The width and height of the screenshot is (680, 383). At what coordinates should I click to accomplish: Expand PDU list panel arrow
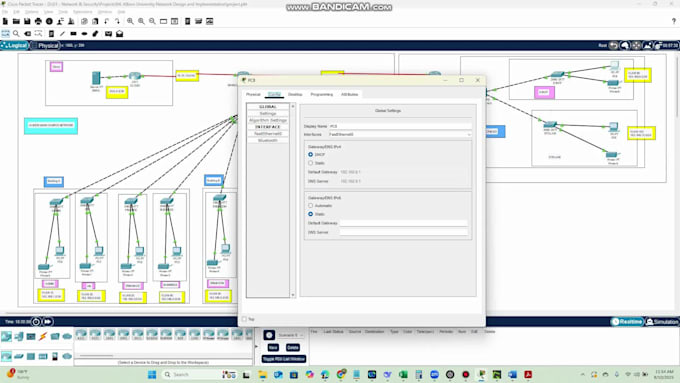click(x=256, y=346)
